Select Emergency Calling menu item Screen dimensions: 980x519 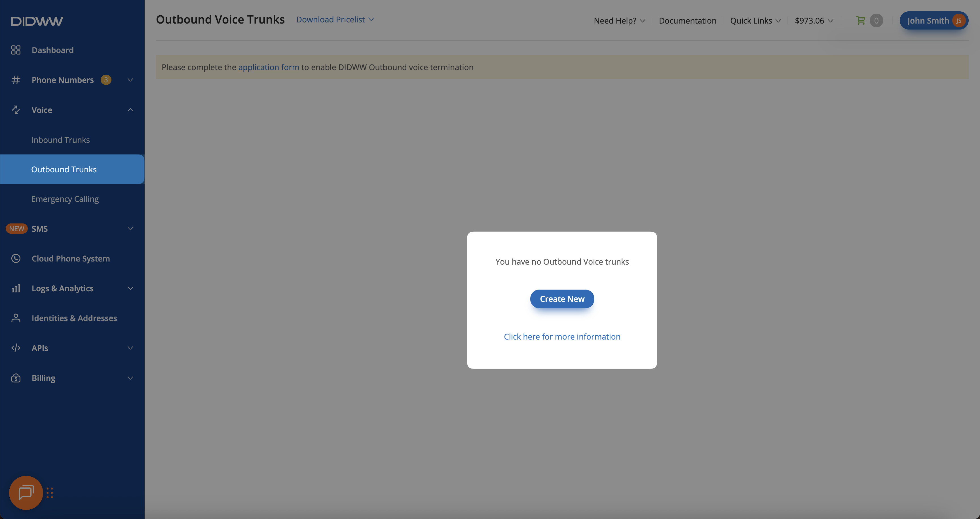65,199
